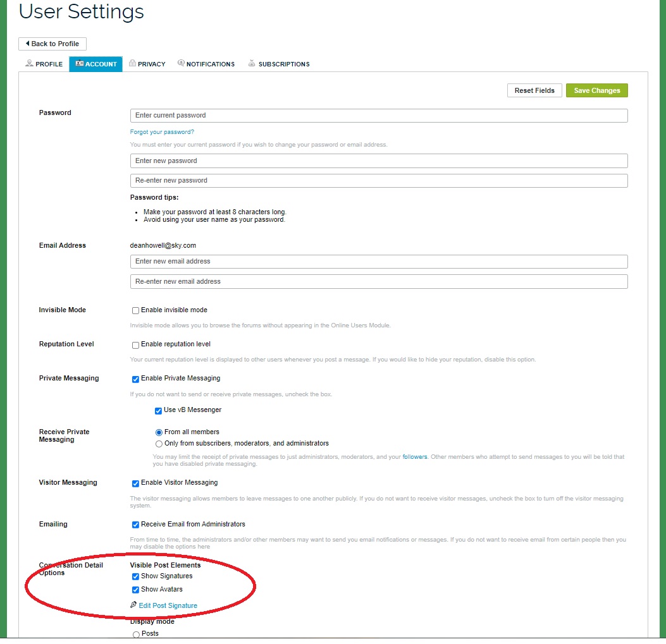Click the Notifications tab bubble icon
666x644 pixels.
(181, 63)
